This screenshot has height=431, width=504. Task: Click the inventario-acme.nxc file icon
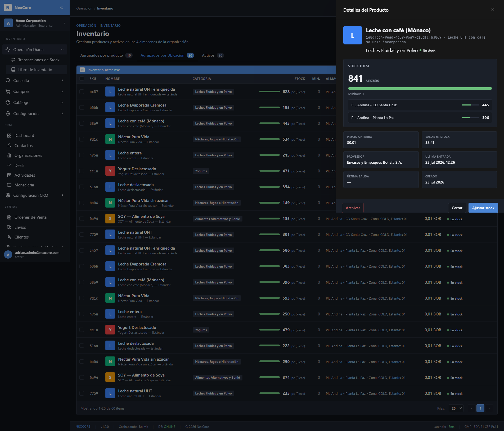[x=82, y=70]
